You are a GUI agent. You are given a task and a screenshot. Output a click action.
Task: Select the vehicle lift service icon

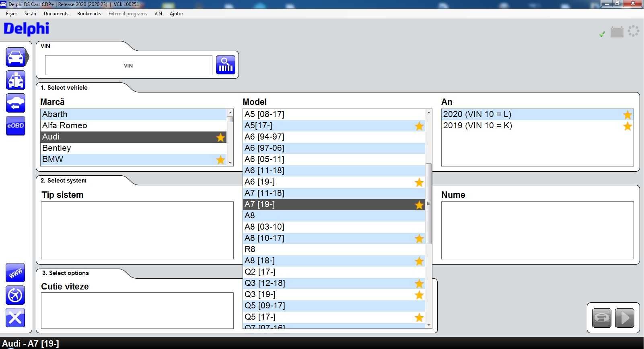[16, 80]
